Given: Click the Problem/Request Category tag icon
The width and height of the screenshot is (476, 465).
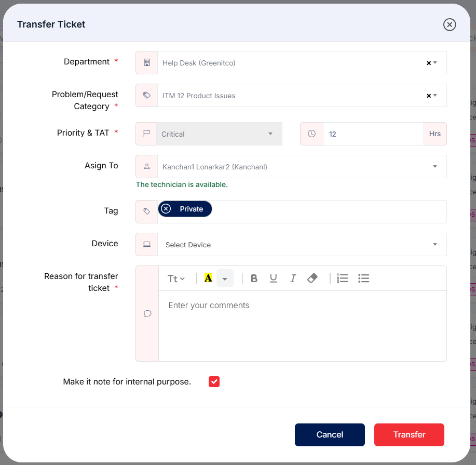Looking at the screenshot, I should pyautogui.click(x=146, y=96).
